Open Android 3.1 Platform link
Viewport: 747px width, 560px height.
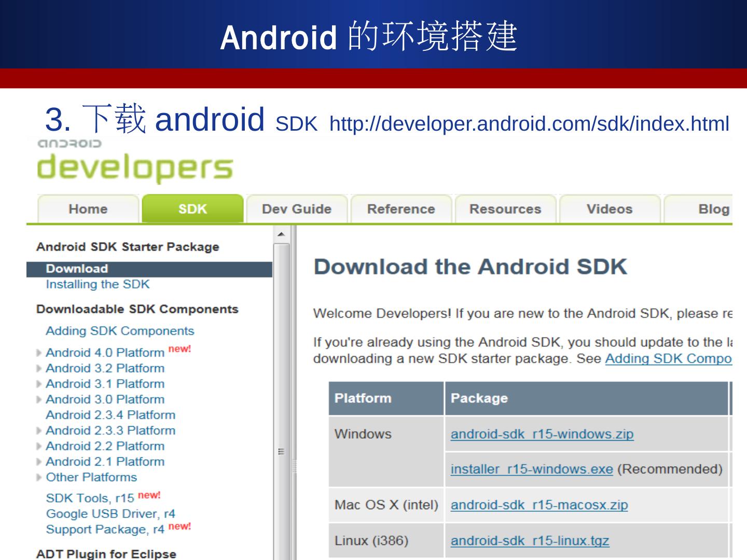(x=105, y=384)
